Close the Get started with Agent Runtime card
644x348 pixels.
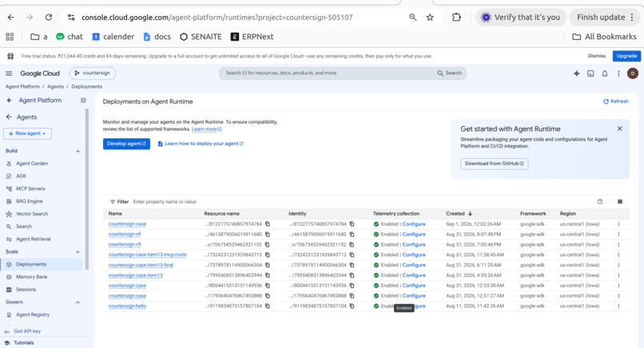coord(620,129)
